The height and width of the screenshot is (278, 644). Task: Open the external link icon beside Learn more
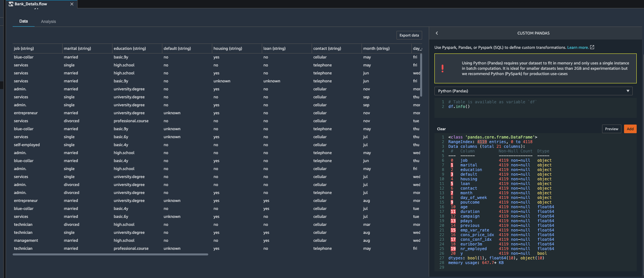tap(592, 47)
